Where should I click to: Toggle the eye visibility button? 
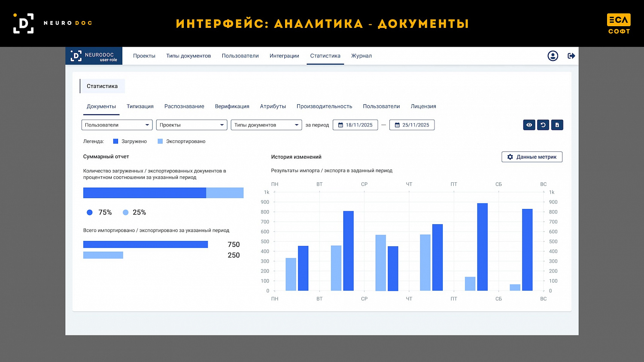click(x=529, y=125)
